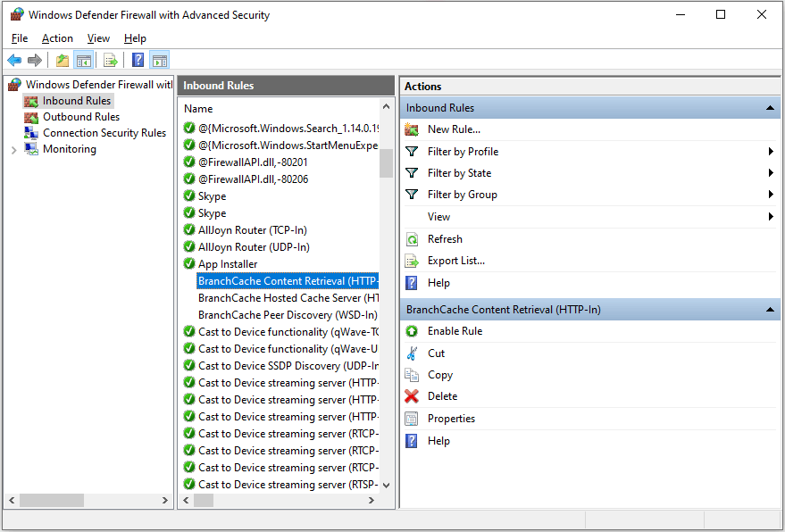Click the rules list vertical scrollbar thumb
Viewport: 785px width, 532px height.
click(386, 163)
